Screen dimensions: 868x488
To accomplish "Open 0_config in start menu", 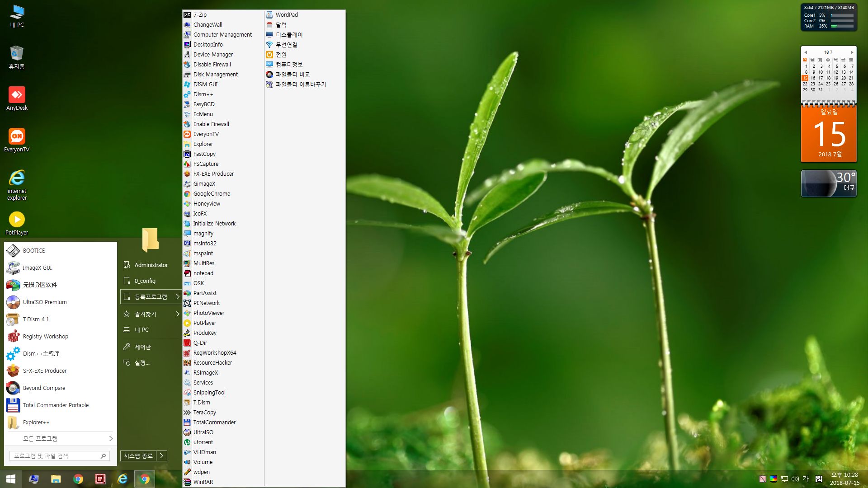I will point(151,281).
